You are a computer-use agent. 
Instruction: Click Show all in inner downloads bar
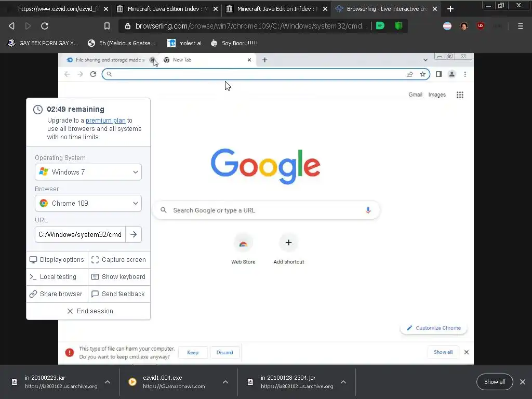click(443, 352)
